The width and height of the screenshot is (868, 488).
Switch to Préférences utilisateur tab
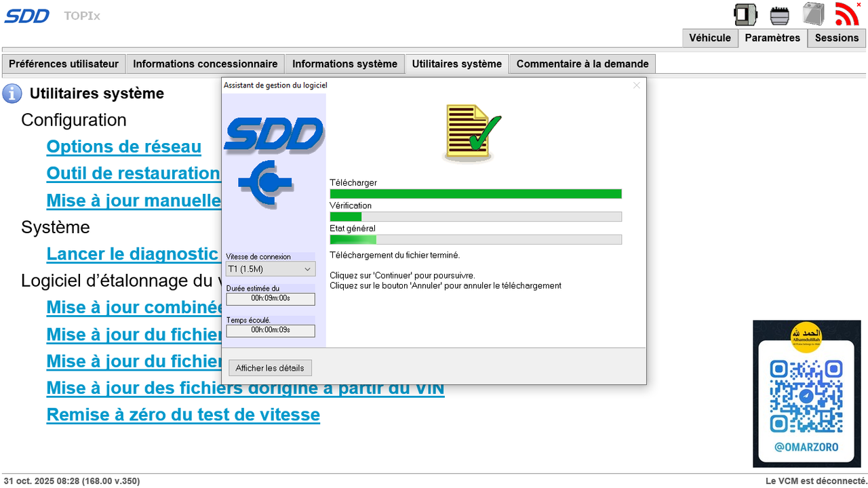click(64, 64)
